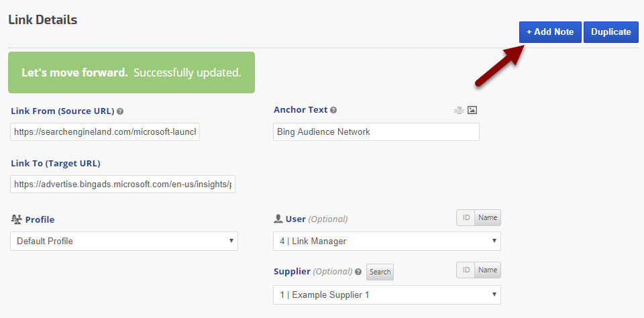
Task: Click the User person icon
Action: [x=278, y=219]
